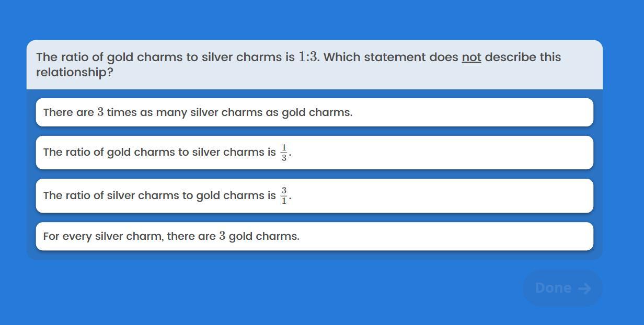Choose the answer stating gold to silver is 1/3

[x=314, y=153]
